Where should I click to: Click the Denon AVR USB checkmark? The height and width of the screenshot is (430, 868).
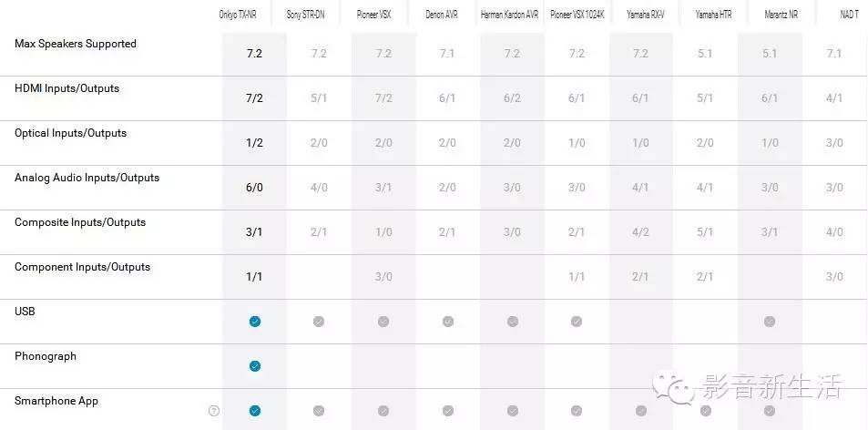[447, 322]
